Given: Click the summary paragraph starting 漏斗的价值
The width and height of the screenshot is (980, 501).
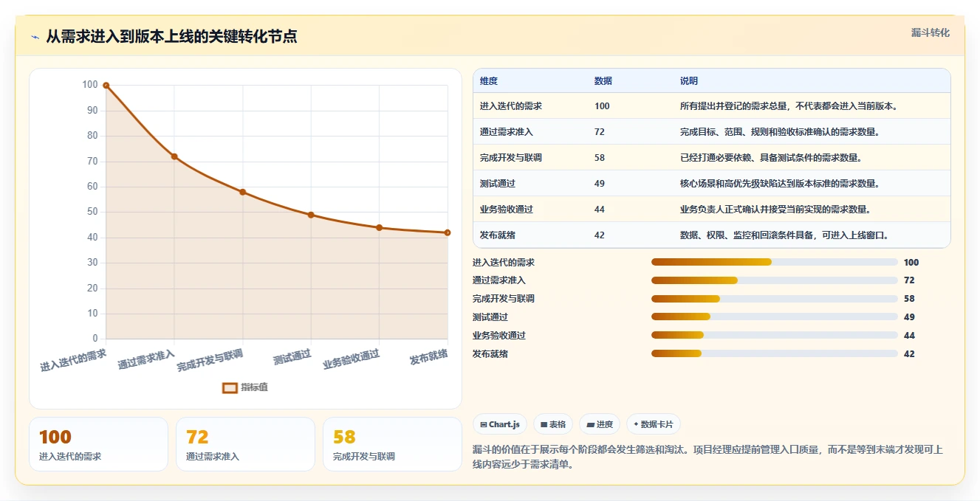Looking at the screenshot, I should pos(707,457).
